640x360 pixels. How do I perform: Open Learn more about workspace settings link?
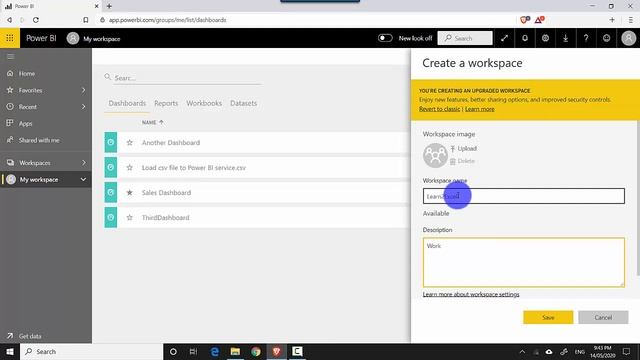[x=471, y=294]
